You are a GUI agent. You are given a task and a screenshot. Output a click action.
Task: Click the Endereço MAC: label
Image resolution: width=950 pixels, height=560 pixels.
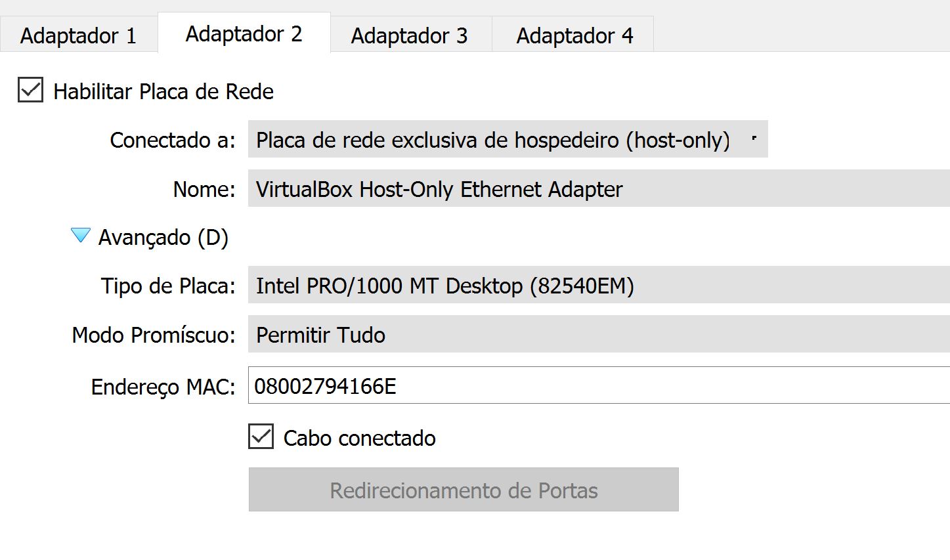coord(163,387)
